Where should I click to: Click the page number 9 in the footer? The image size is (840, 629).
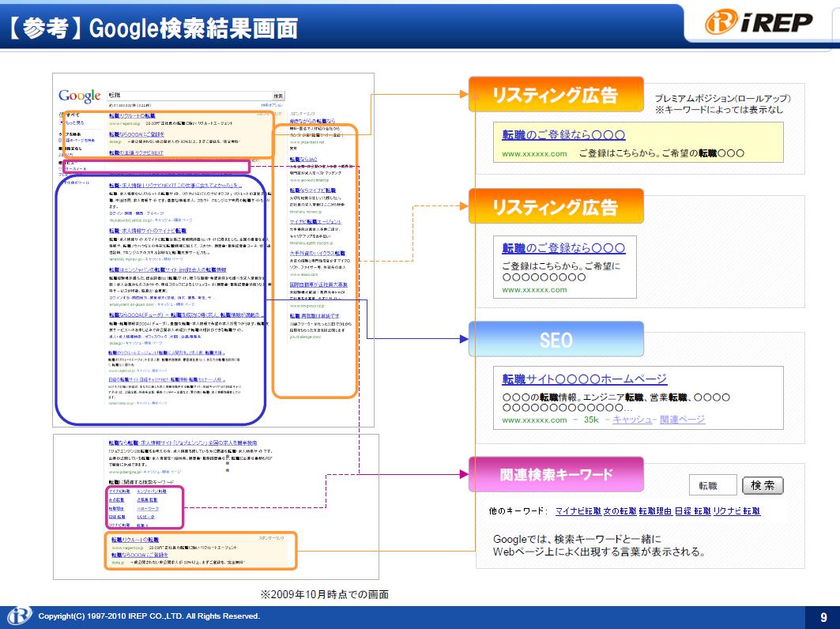pyautogui.click(x=823, y=617)
